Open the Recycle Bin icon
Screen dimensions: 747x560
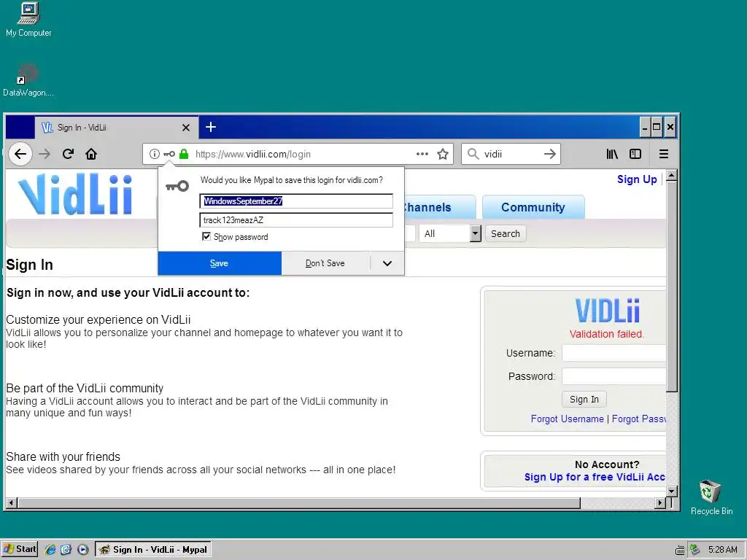point(711,497)
